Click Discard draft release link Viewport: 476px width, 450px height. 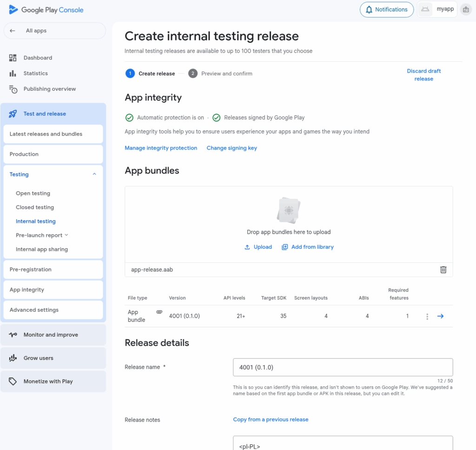pos(423,75)
